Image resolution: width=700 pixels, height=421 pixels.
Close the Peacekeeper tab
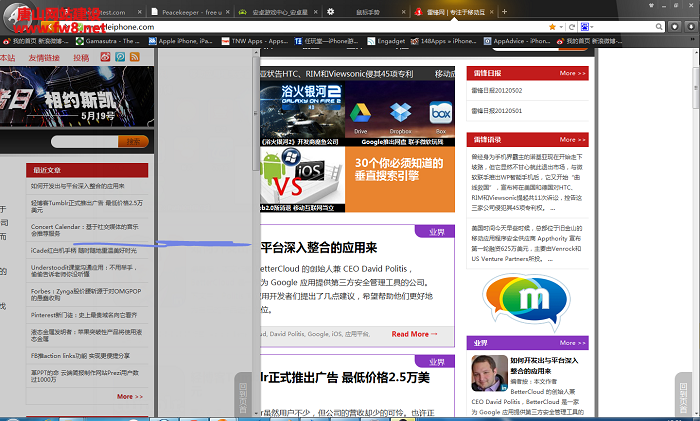point(228,12)
